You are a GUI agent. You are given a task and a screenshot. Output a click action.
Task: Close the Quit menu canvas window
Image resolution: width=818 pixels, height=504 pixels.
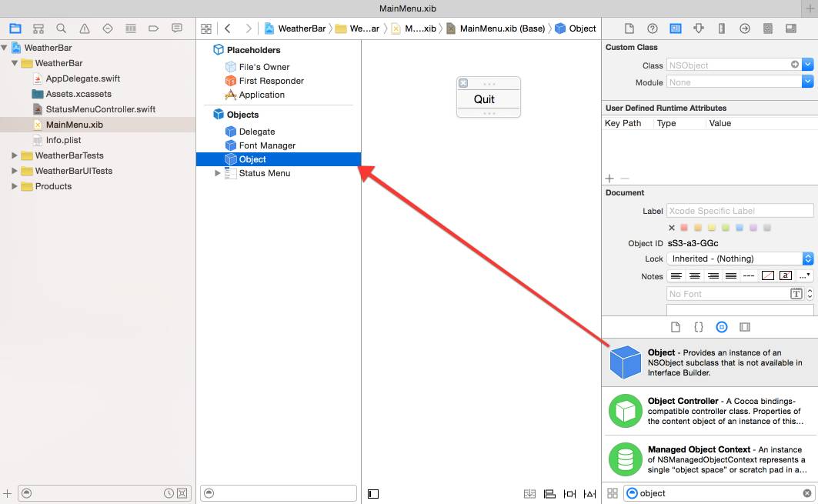coord(463,83)
